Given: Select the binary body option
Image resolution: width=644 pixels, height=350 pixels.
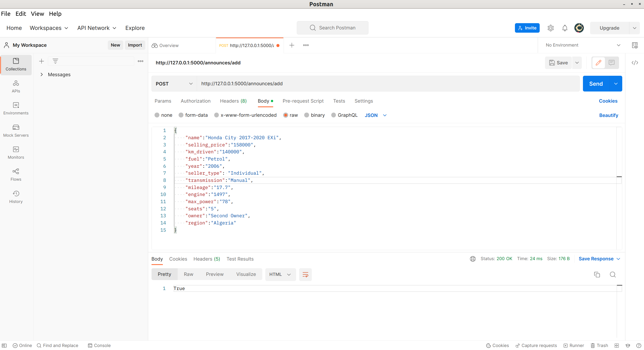Looking at the screenshot, I should point(307,115).
